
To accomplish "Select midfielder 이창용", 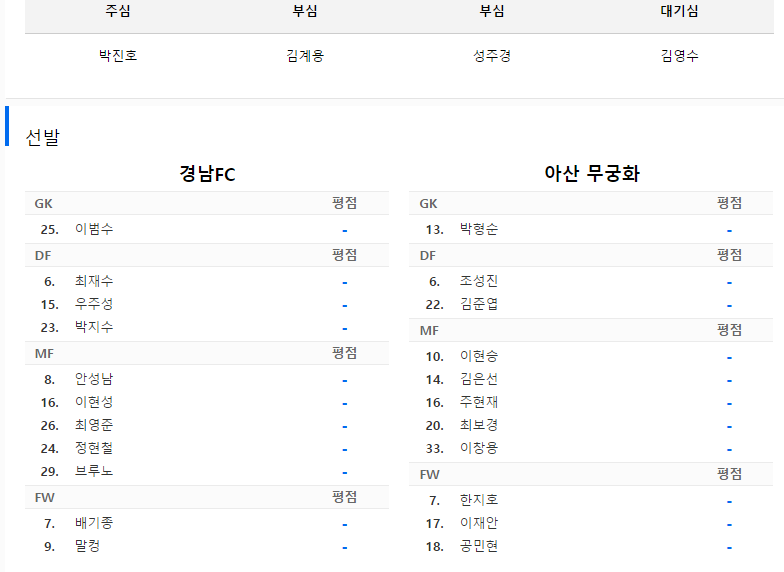I will 479,448.
